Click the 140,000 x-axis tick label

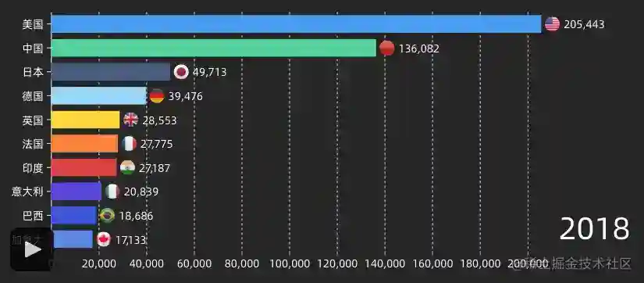[385, 263]
